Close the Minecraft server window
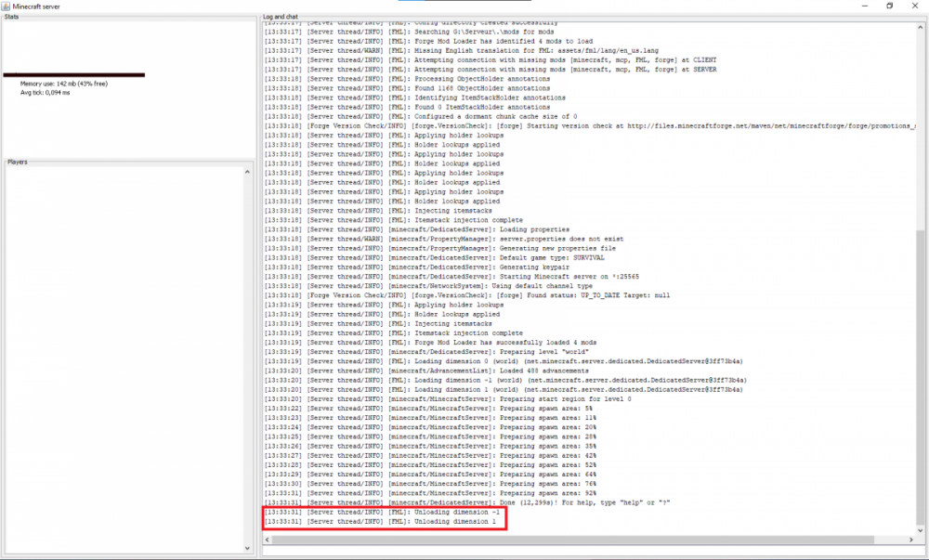The image size is (929, 560). click(915, 6)
